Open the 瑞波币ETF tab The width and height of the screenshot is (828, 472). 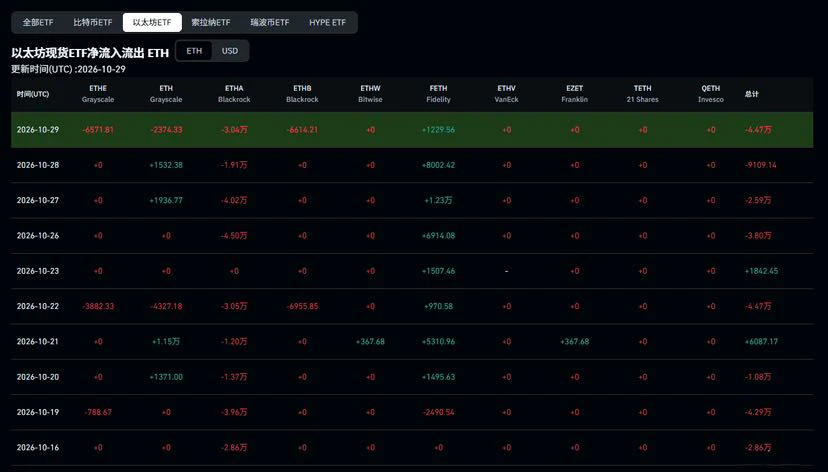[270, 23]
